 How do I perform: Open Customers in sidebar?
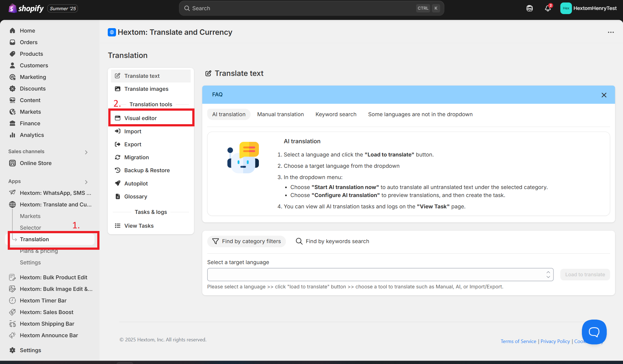coord(34,65)
